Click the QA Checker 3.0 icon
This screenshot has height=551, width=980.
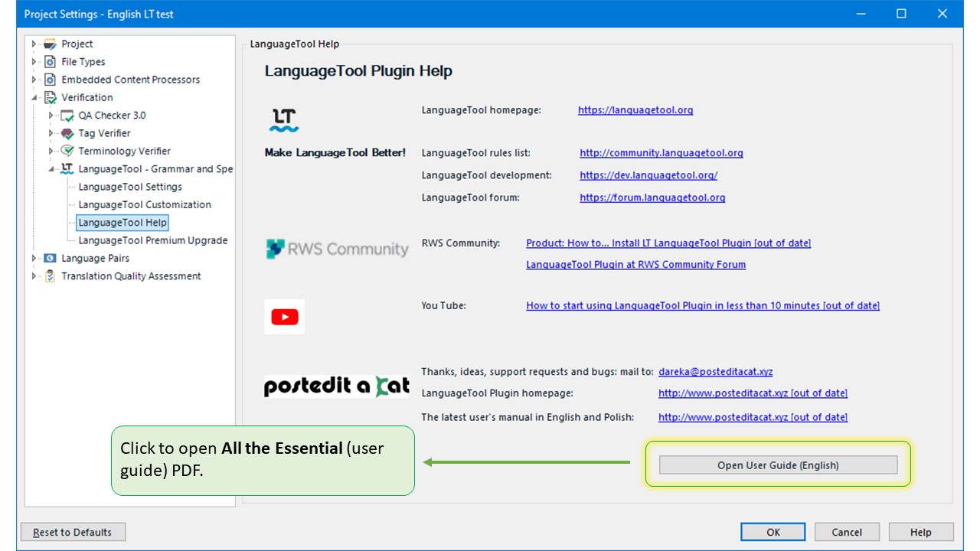[67, 116]
